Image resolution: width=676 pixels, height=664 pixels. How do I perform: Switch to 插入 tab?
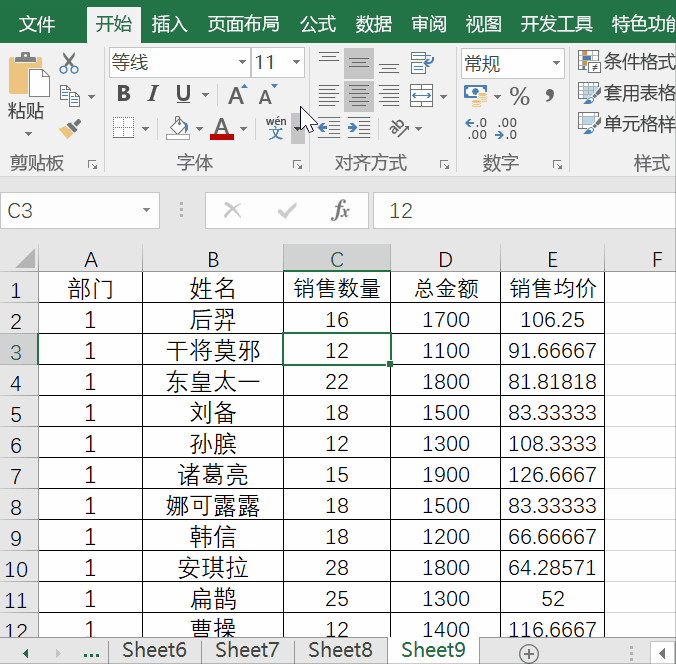click(169, 24)
